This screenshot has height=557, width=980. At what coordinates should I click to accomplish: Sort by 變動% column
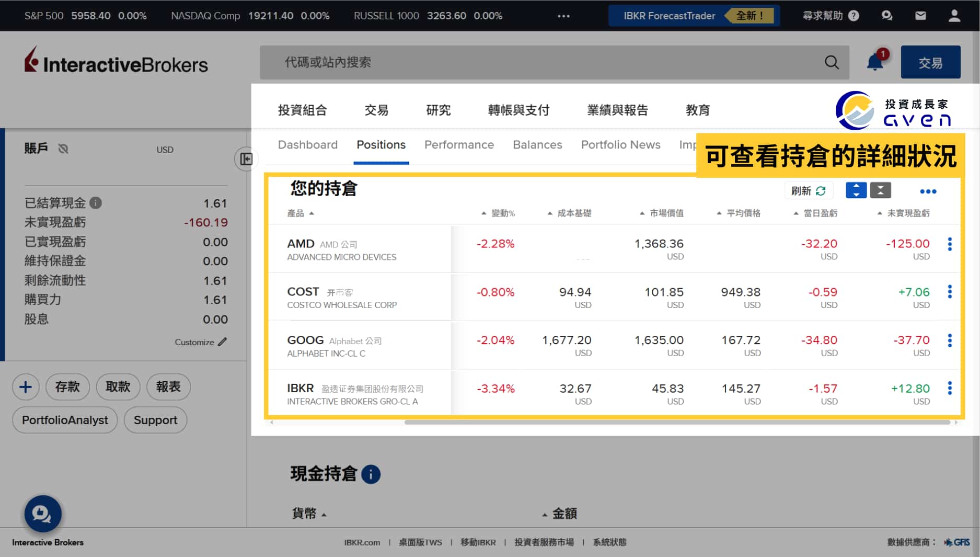(x=498, y=213)
